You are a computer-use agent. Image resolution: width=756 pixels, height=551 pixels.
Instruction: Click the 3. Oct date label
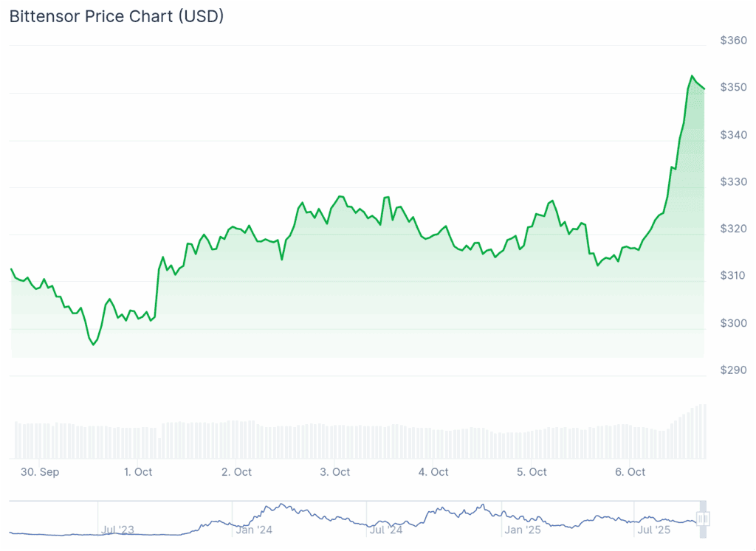[336, 472]
